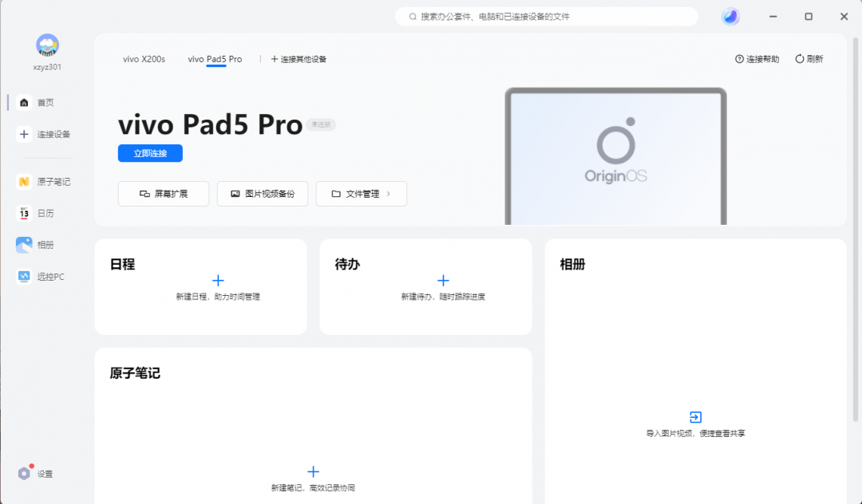This screenshot has width=862, height=504.
Task: Click the 相册 label in sidebar
Action: pos(45,245)
